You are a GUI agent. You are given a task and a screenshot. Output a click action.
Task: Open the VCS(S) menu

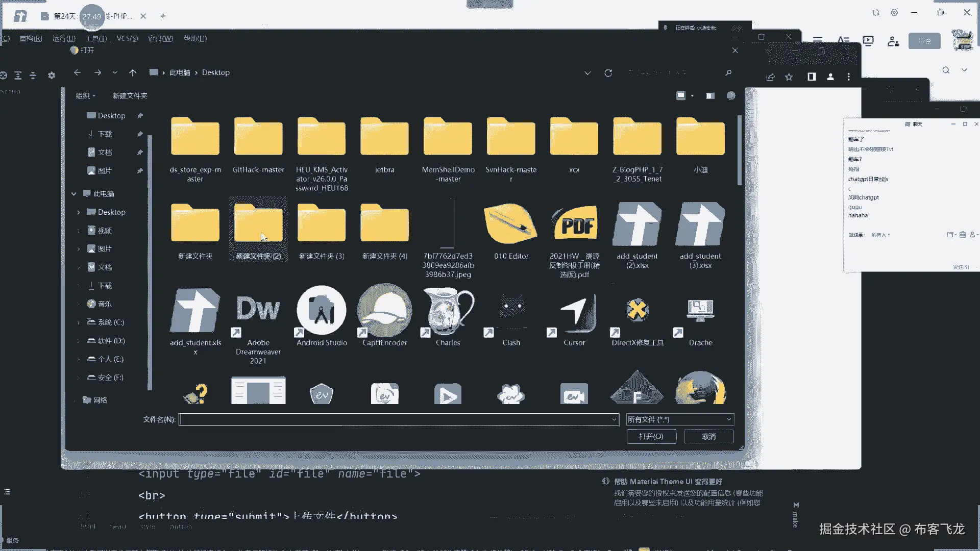click(x=127, y=38)
